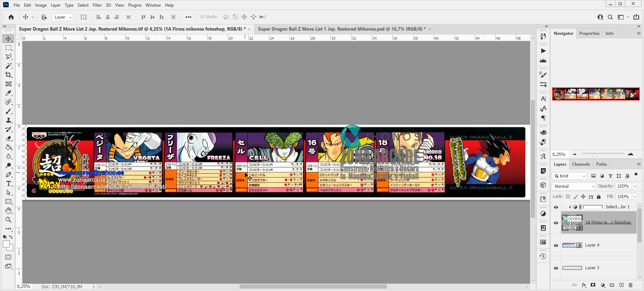Click Default Colors small swatch icon
The height and width of the screenshot is (291, 644).
tap(5, 237)
